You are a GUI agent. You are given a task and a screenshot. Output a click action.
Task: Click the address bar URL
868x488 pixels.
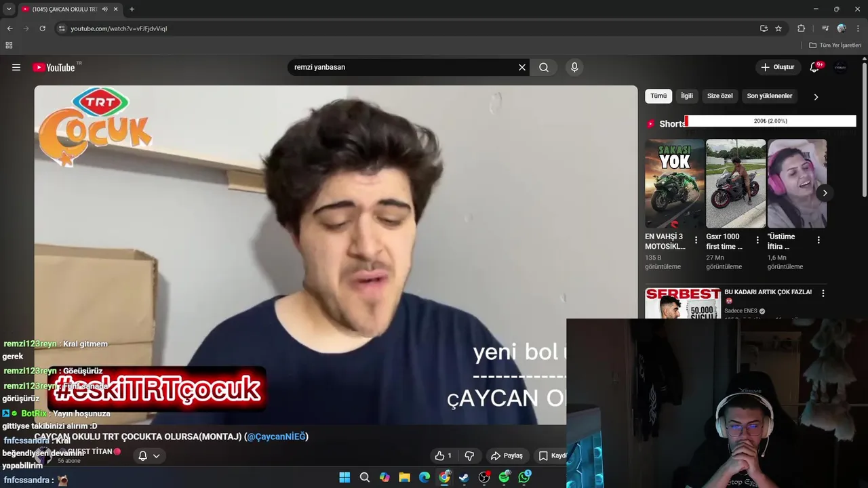pos(119,28)
